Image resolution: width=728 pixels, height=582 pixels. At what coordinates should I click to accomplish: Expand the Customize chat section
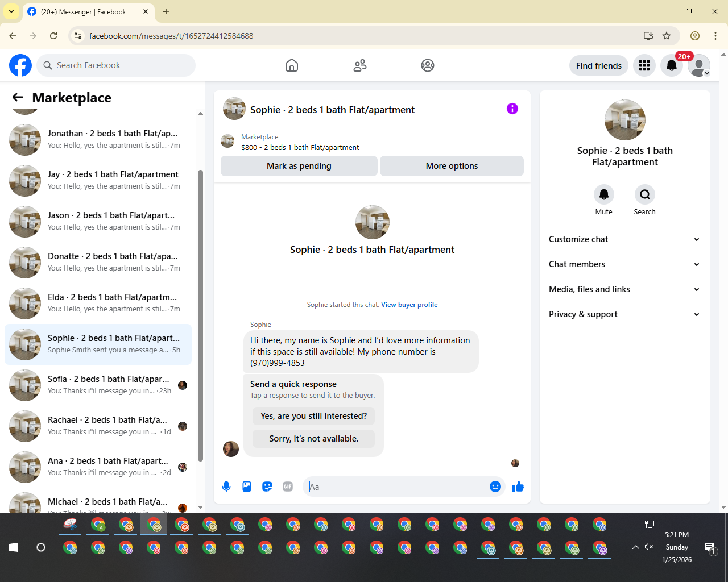624,239
